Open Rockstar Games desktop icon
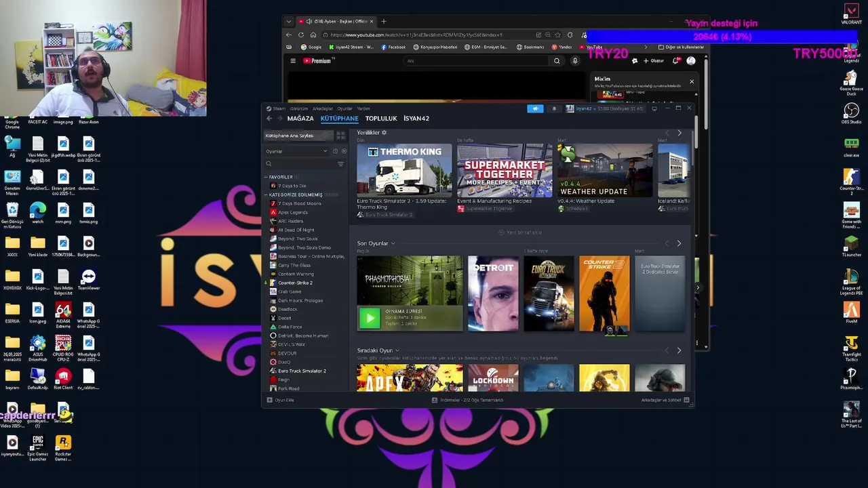 62,448
